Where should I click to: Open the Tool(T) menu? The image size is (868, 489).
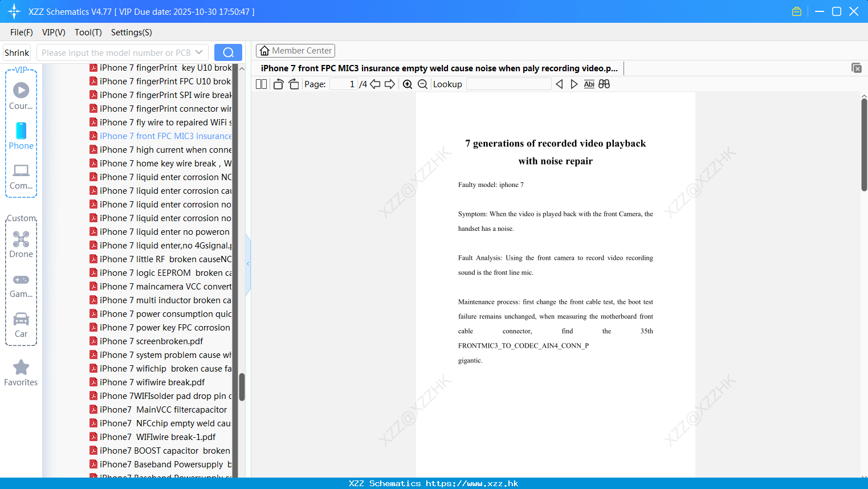88,32
